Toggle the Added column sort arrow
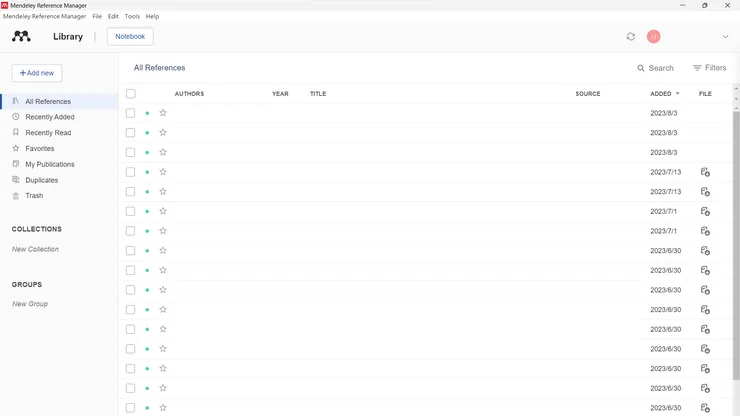 pyautogui.click(x=677, y=93)
